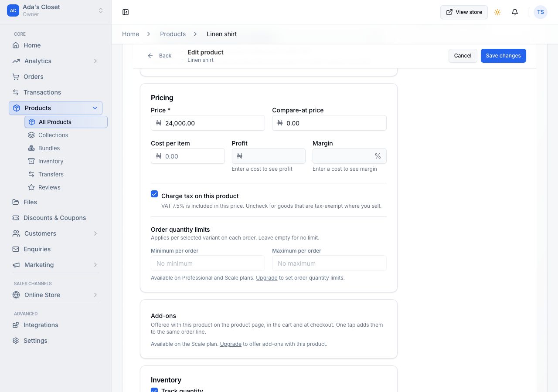Expand the Marketing submenu chevron
This screenshot has height=392, width=558.
point(95,265)
